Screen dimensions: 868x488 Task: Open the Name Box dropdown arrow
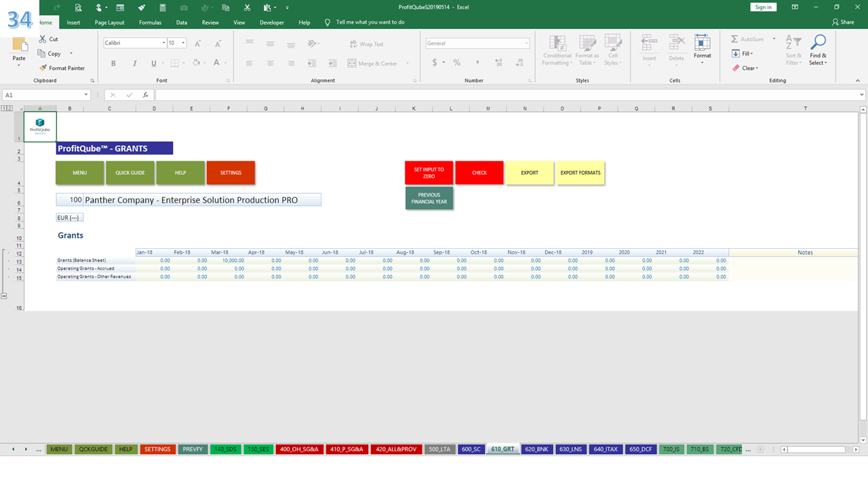[86, 95]
